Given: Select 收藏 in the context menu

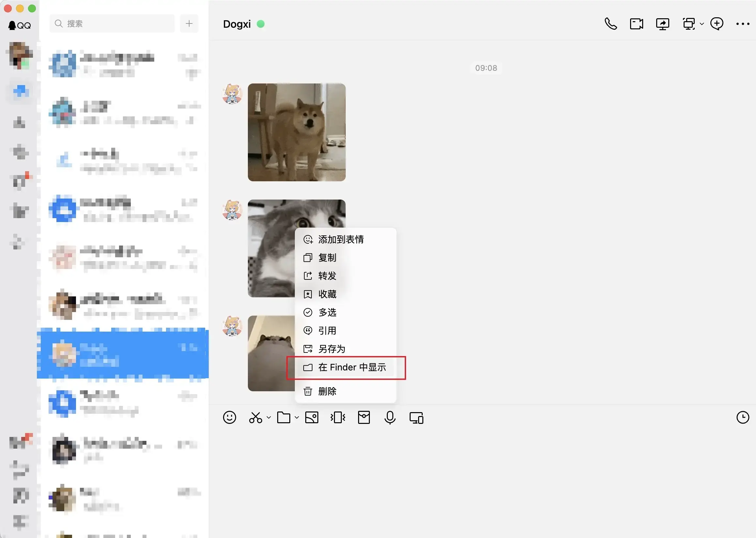Looking at the screenshot, I should click(345, 294).
